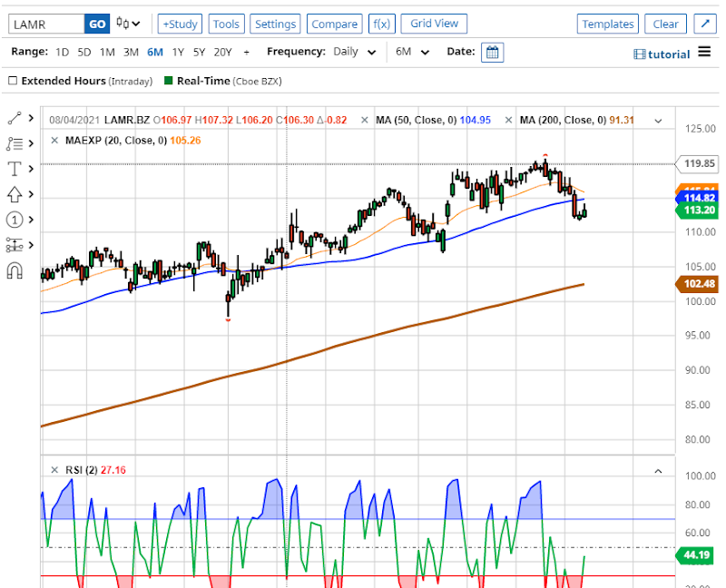The width and height of the screenshot is (726, 588).
Task: Collapse the RSI panel using chevron
Action: [659, 470]
